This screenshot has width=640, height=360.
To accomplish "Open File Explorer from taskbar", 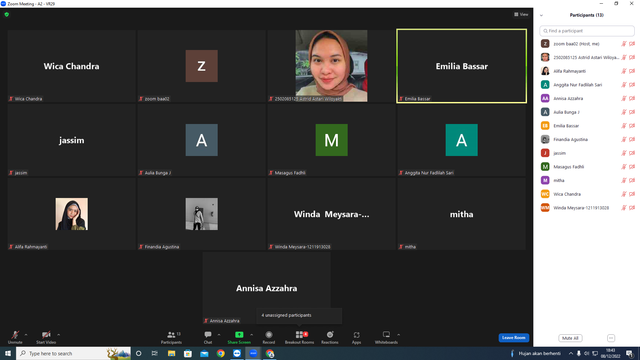I will pos(171,353).
